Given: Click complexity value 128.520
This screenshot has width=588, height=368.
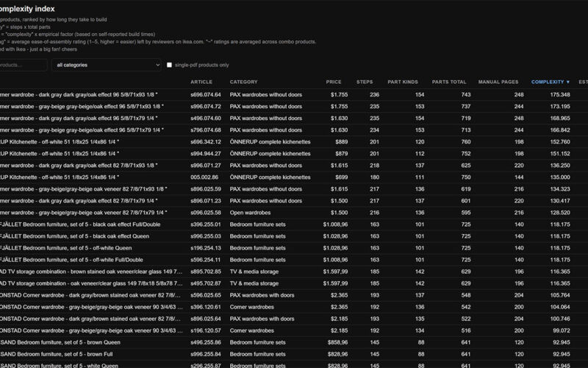Looking at the screenshot, I should (560, 213).
